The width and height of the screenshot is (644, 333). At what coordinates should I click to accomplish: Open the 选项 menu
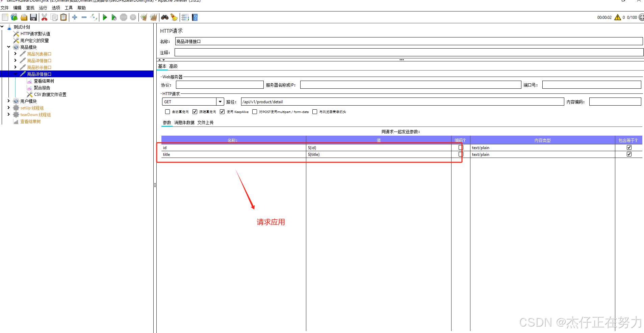tap(56, 8)
